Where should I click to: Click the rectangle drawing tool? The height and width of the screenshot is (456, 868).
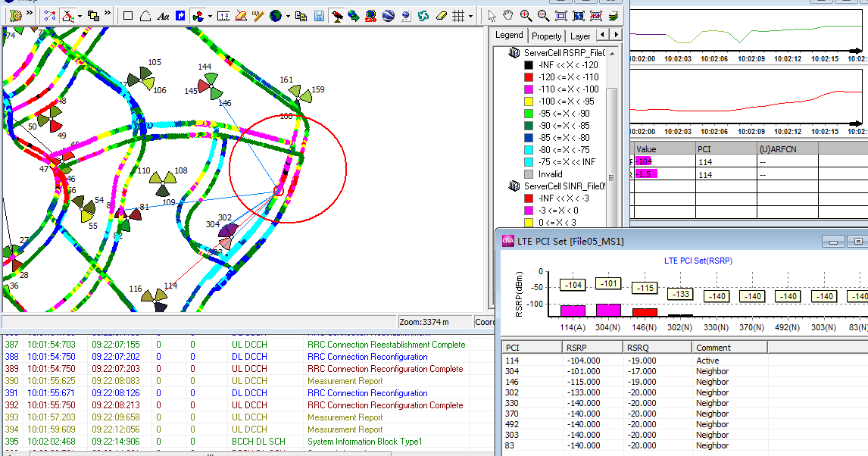(x=128, y=14)
